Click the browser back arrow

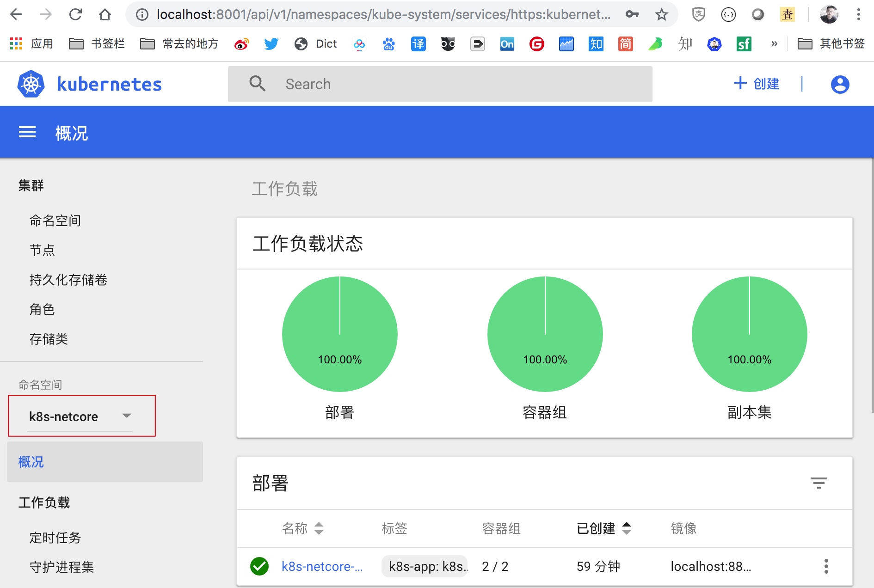click(x=16, y=14)
